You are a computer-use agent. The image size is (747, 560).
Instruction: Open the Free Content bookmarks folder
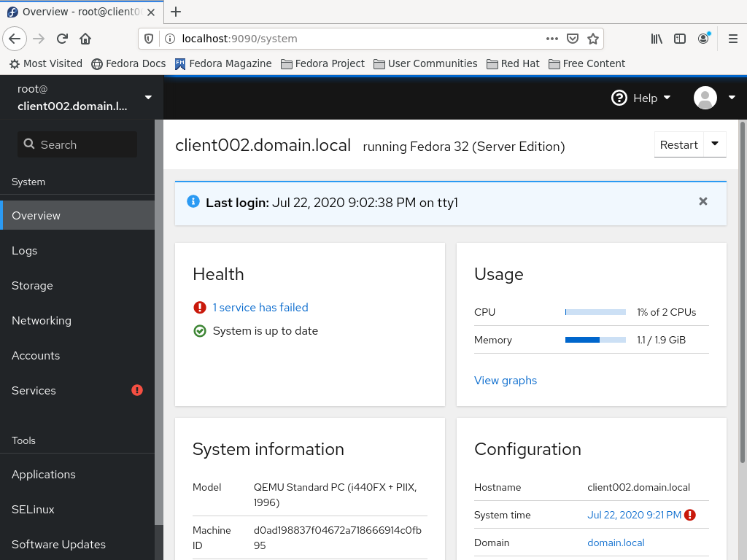[x=587, y=64]
